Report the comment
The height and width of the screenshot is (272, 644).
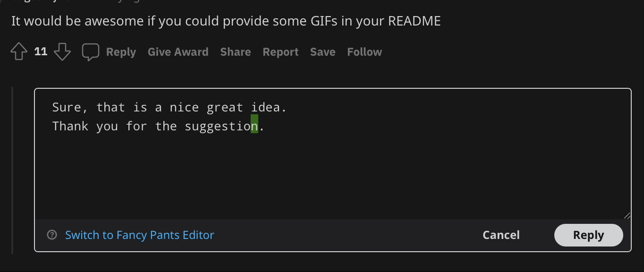click(280, 52)
